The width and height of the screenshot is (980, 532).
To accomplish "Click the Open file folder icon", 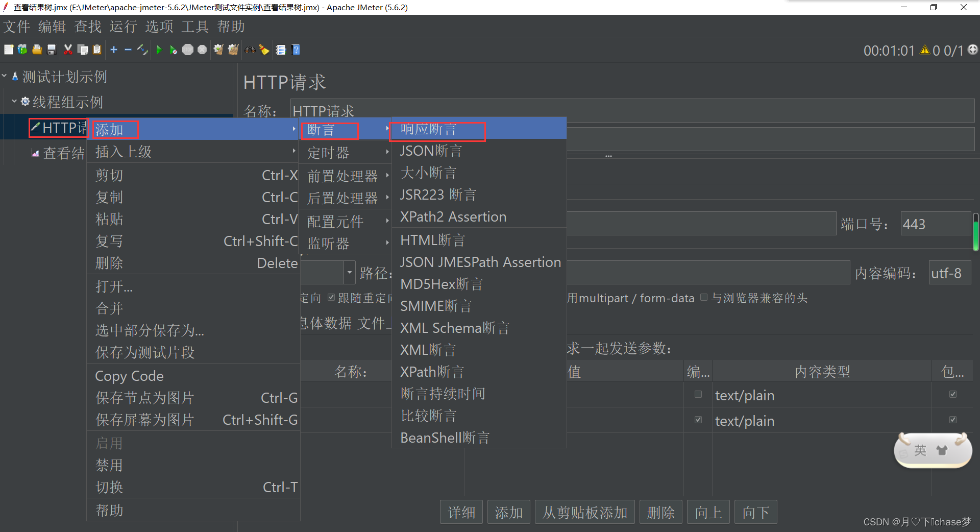I will 37,50.
